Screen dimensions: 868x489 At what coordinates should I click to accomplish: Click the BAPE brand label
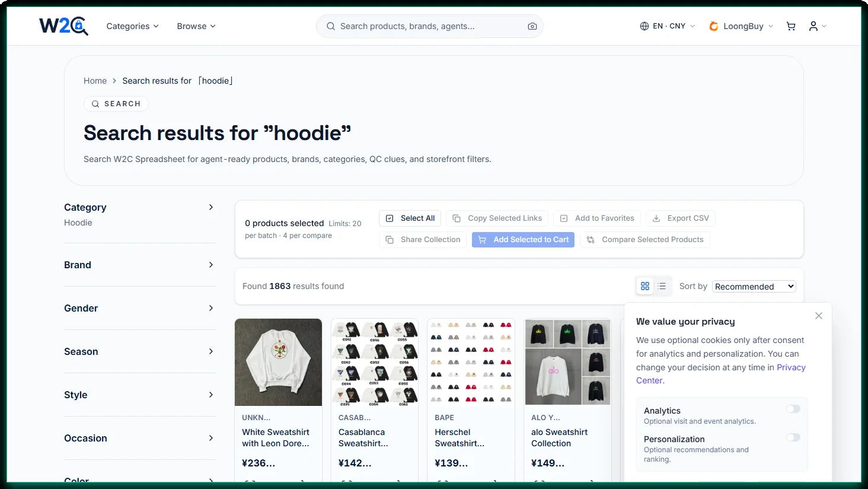[444, 418]
